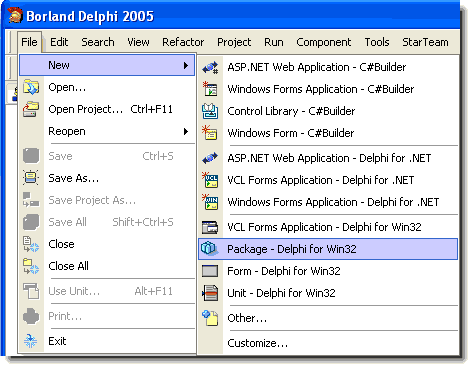Expand the New submenu arrow
The height and width of the screenshot is (367, 471).
[x=186, y=65]
